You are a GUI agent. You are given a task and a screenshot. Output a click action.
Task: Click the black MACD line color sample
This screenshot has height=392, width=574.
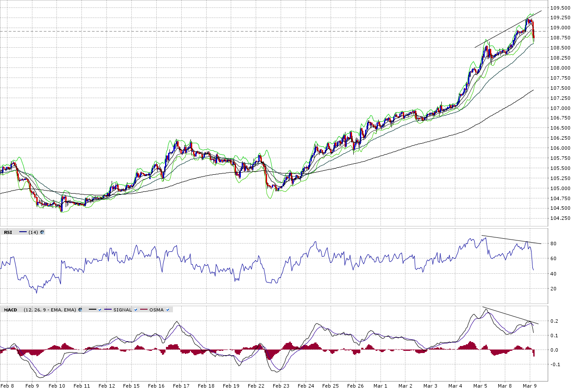coord(92,310)
